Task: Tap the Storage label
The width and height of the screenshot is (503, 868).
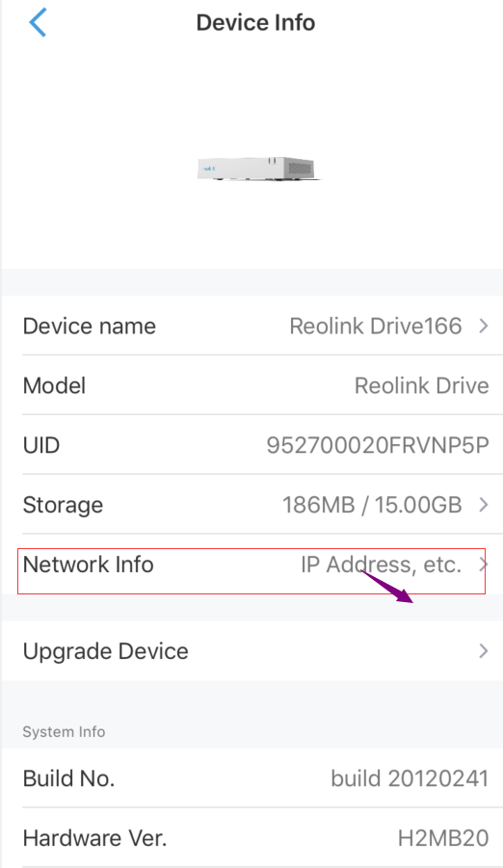Action: pos(63,505)
